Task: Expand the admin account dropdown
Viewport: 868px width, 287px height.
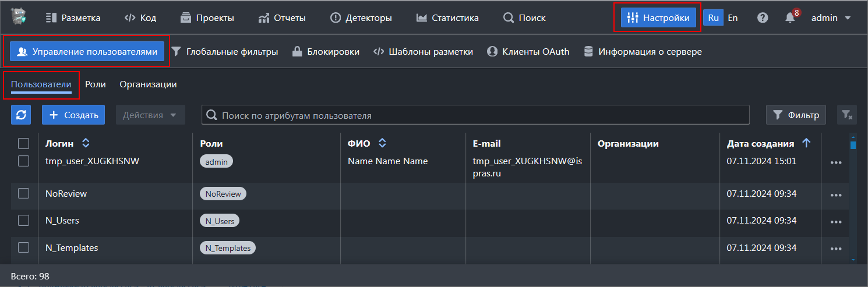Action: pos(831,18)
